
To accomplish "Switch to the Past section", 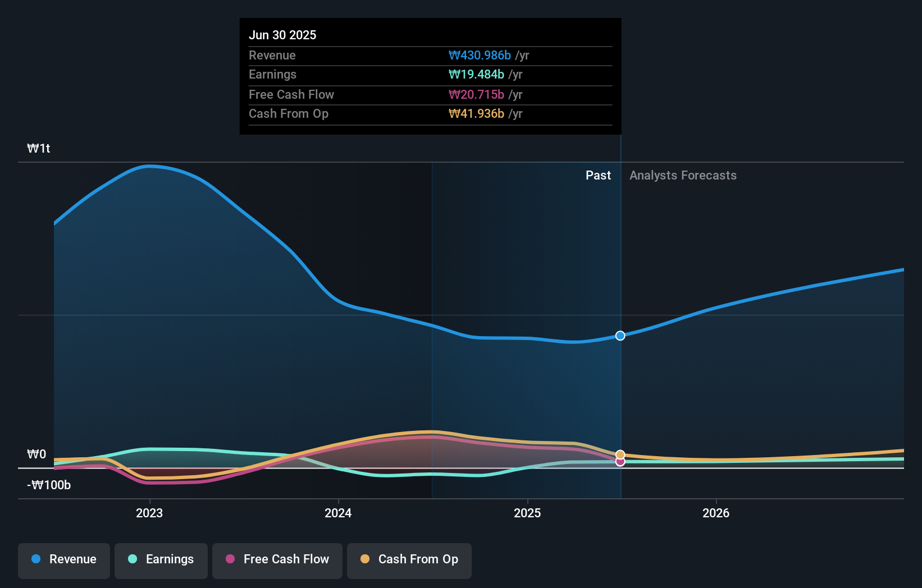I will point(598,175).
